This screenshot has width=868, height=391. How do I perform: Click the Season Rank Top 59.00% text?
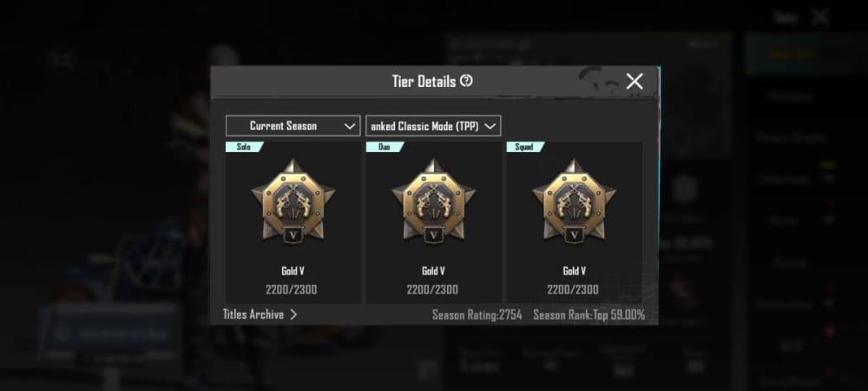pos(589,315)
